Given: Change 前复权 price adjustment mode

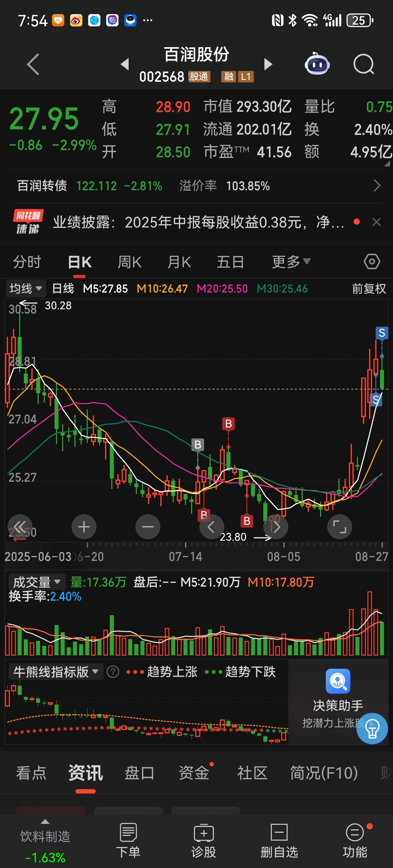Looking at the screenshot, I should pos(369,289).
